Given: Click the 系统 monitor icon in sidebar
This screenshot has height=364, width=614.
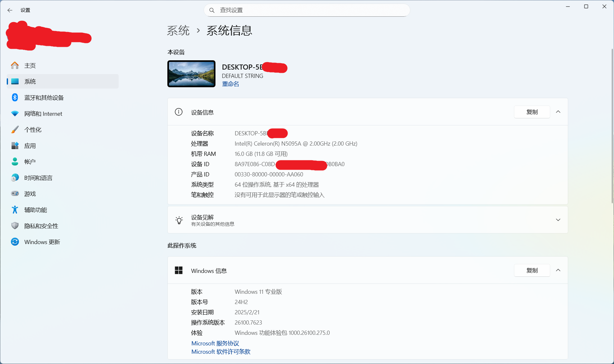Looking at the screenshot, I should click(x=15, y=81).
